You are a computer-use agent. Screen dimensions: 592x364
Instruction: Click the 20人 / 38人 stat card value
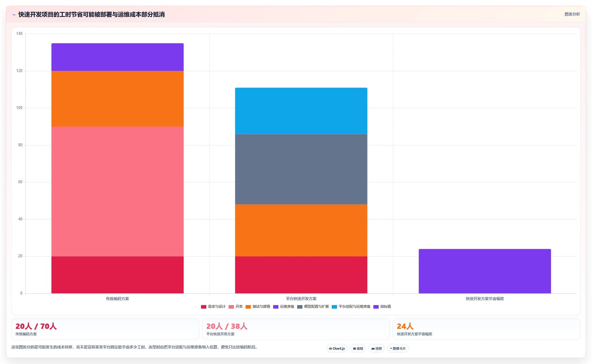click(227, 326)
